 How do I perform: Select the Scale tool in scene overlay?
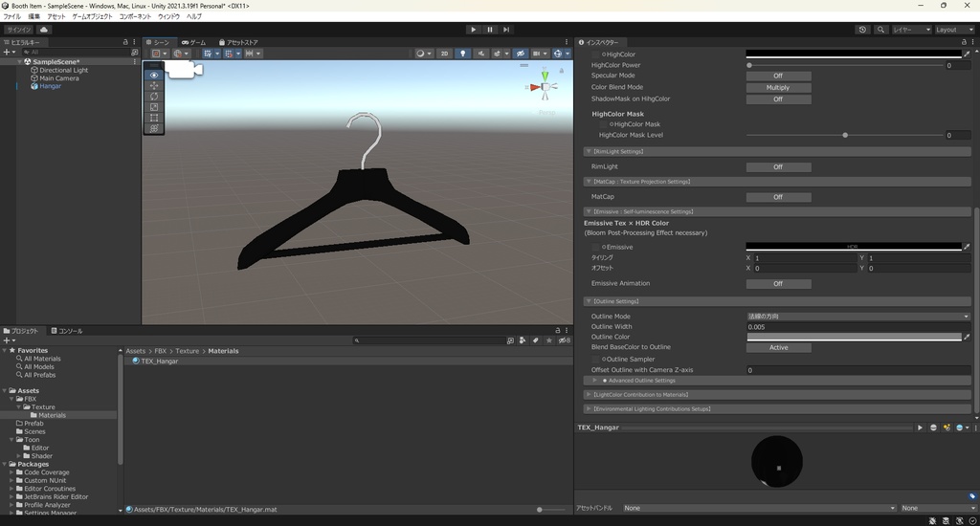click(x=154, y=106)
